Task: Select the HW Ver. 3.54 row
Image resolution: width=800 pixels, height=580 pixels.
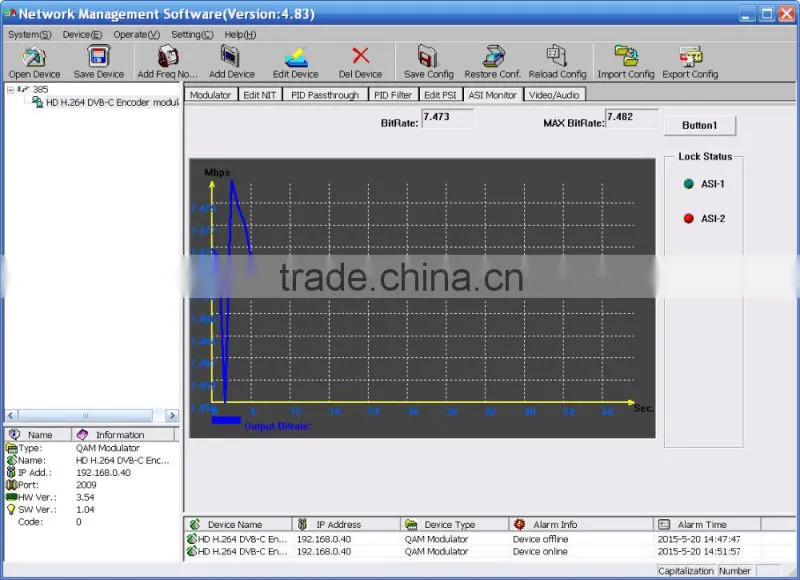Action: pyautogui.click(x=92, y=497)
